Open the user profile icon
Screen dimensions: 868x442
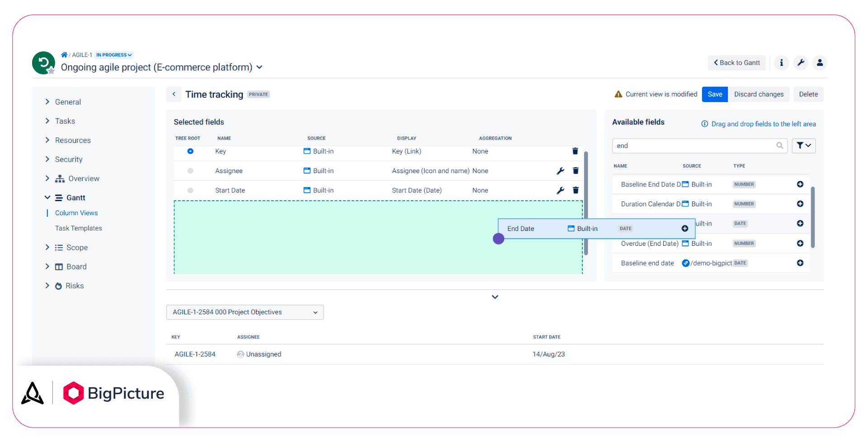coord(820,63)
